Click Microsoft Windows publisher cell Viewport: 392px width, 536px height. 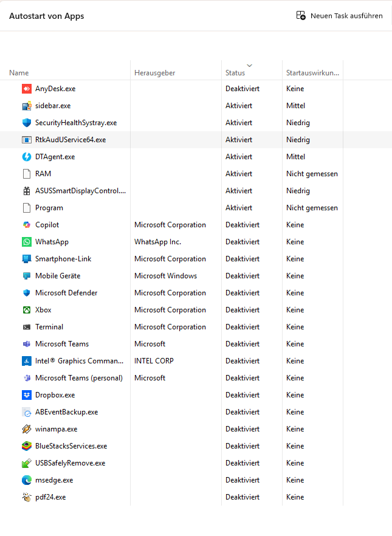point(165,276)
